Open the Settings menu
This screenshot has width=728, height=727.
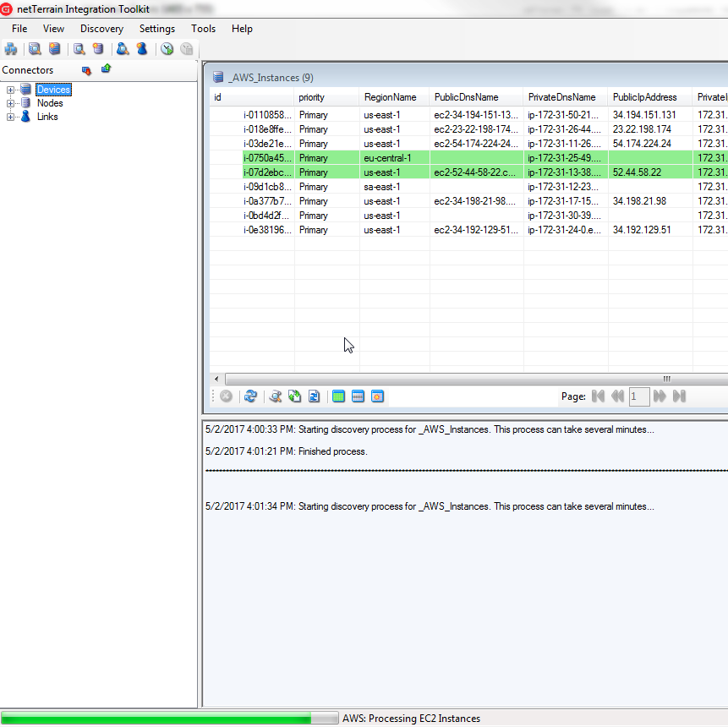tap(156, 29)
